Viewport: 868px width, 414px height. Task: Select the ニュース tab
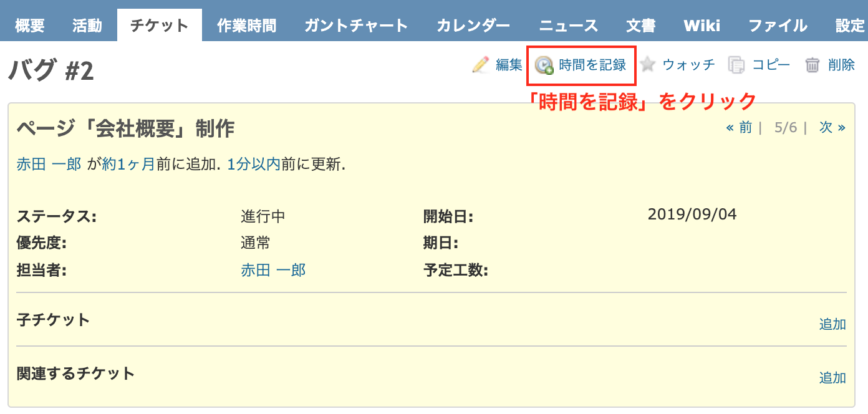(569, 26)
